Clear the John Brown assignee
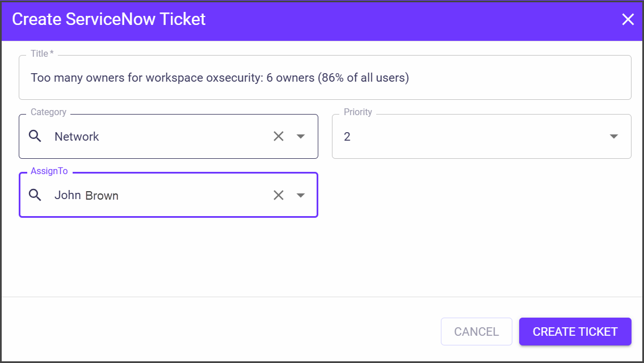The width and height of the screenshot is (644, 363). pyautogui.click(x=279, y=195)
